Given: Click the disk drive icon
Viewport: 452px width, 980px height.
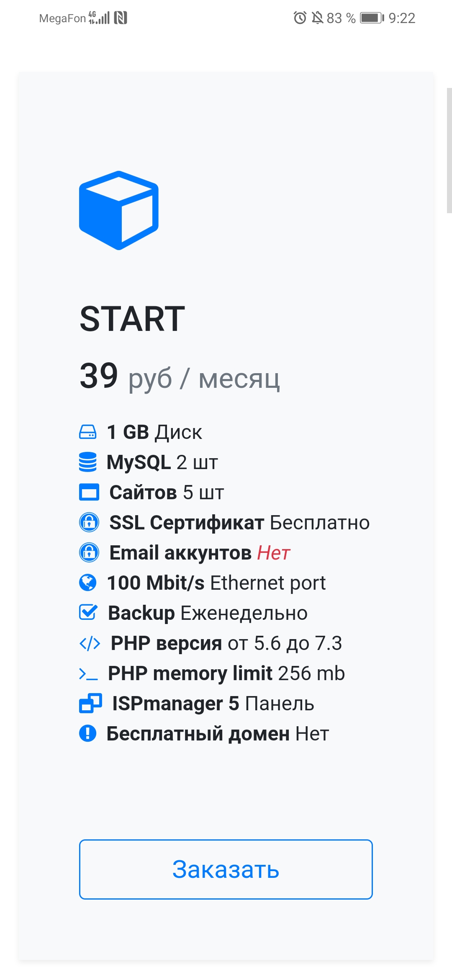Looking at the screenshot, I should click(x=88, y=432).
